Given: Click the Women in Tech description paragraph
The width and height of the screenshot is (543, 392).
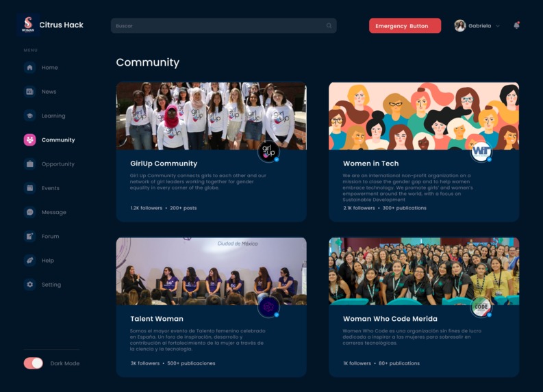Looking at the screenshot, I should (x=407, y=187).
